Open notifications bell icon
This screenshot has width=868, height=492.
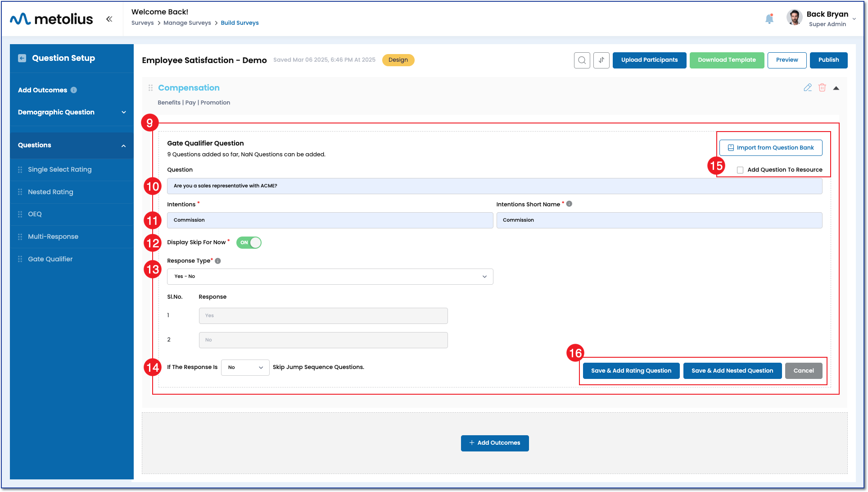pos(769,18)
